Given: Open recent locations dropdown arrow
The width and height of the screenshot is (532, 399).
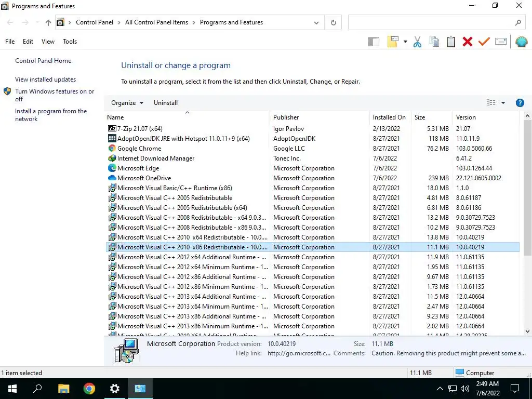Looking at the screenshot, I should pos(37,22).
